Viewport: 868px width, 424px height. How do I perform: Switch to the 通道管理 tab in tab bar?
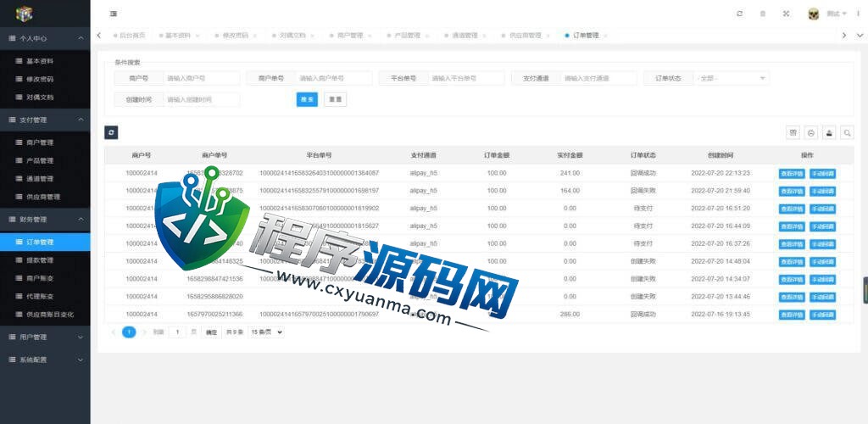click(465, 36)
